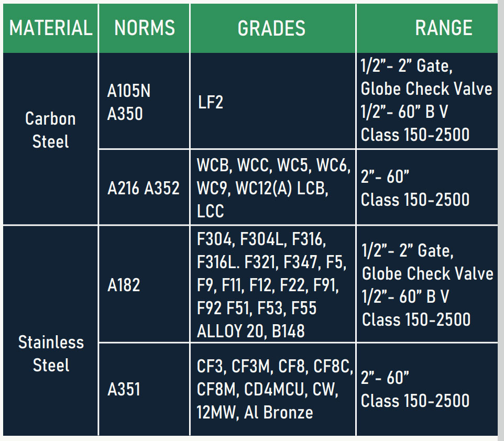Select the RANGE column header

pos(443,28)
